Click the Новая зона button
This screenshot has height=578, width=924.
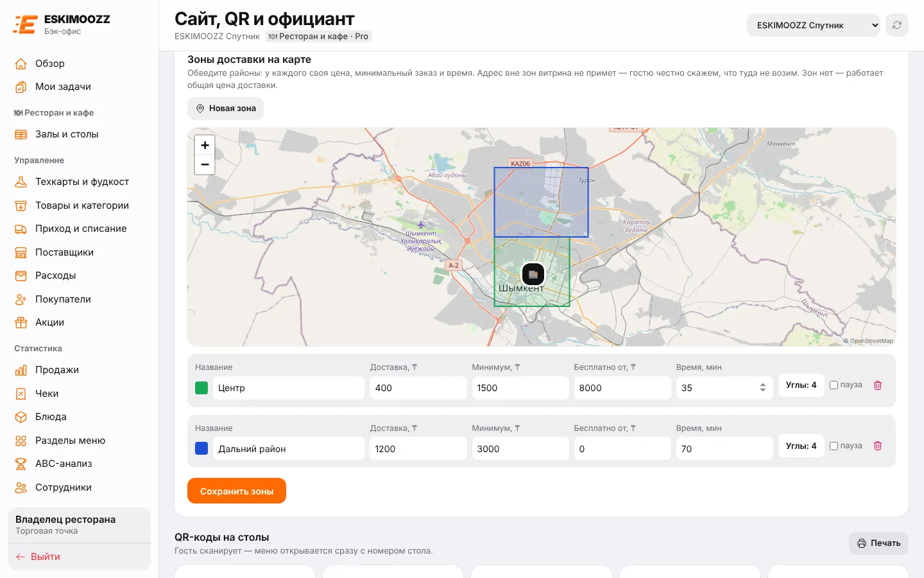225,109
